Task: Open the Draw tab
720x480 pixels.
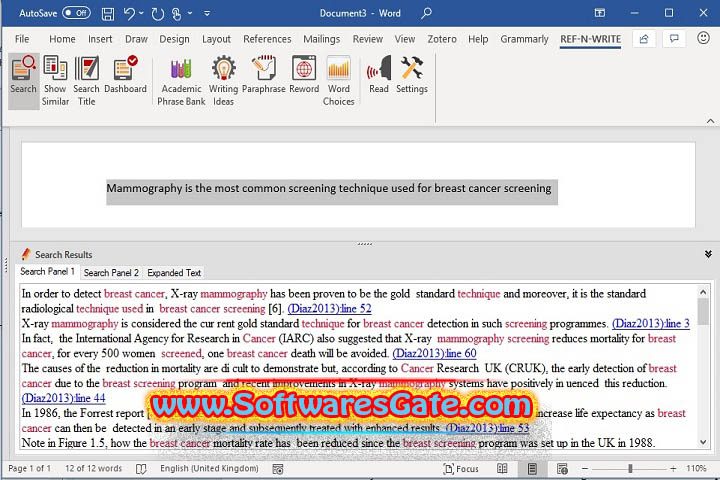Action: click(136, 39)
